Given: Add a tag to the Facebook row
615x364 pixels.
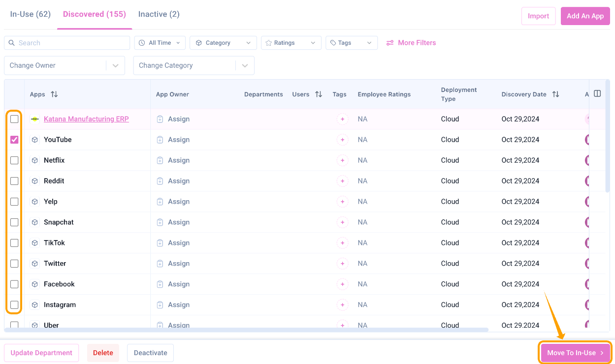Looking at the screenshot, I should click(x=342, y=284).
